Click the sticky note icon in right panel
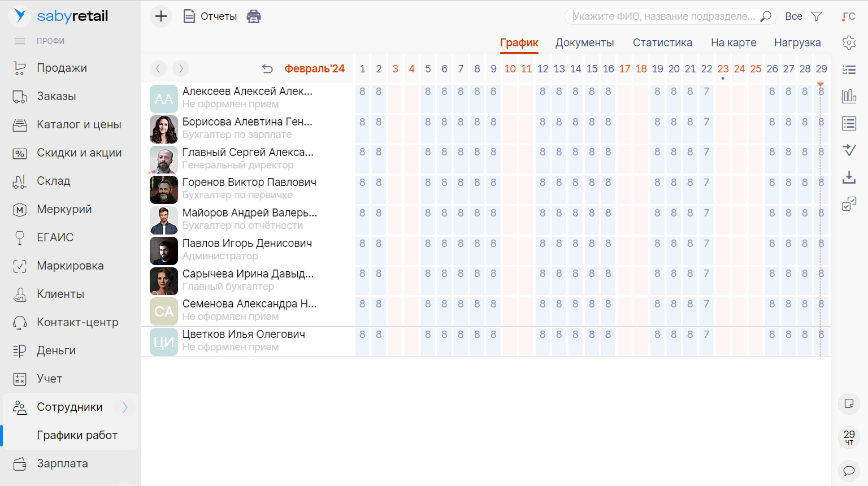The width and height of the screenshot is (868, 486). (849, 403)
